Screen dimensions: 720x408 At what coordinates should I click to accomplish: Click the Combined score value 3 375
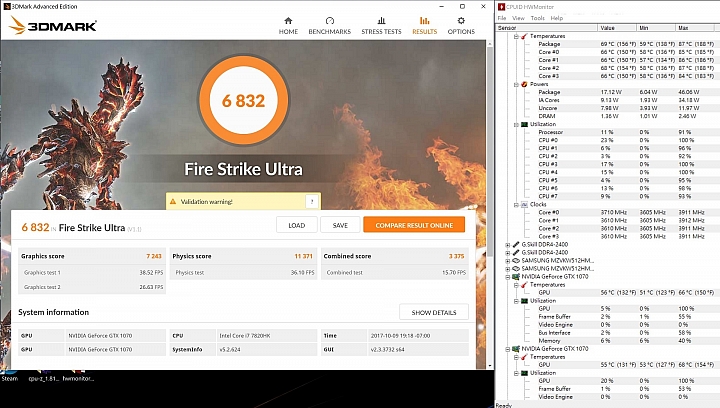click(x=456, y=256)
